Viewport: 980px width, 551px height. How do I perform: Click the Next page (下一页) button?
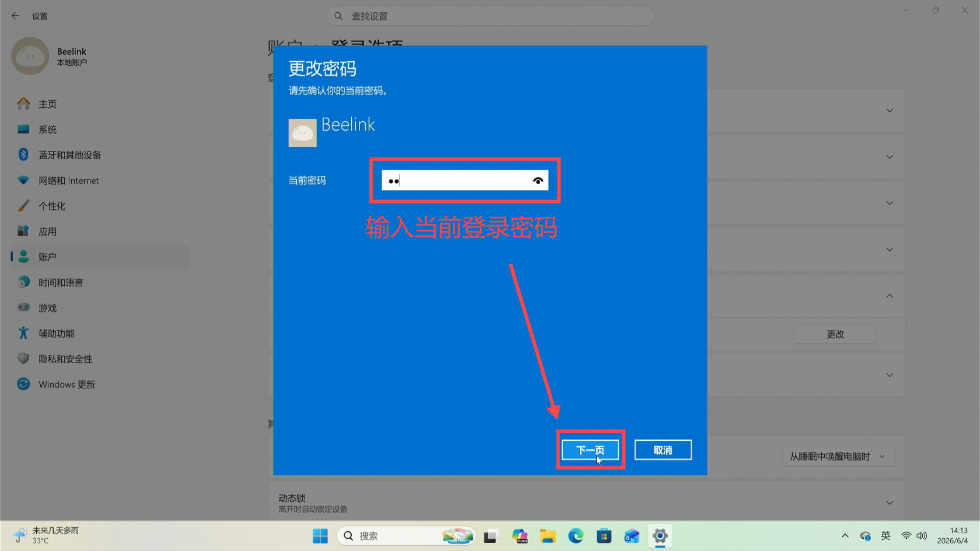pyautogui.click(x=590, y=450)
